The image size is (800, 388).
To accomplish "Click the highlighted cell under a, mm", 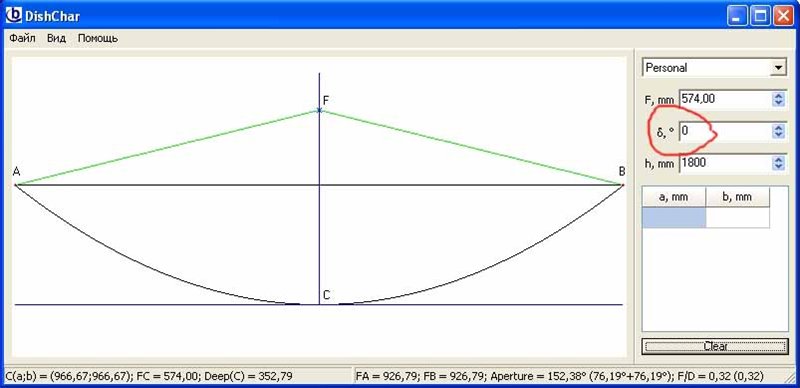I will (673, 217).
